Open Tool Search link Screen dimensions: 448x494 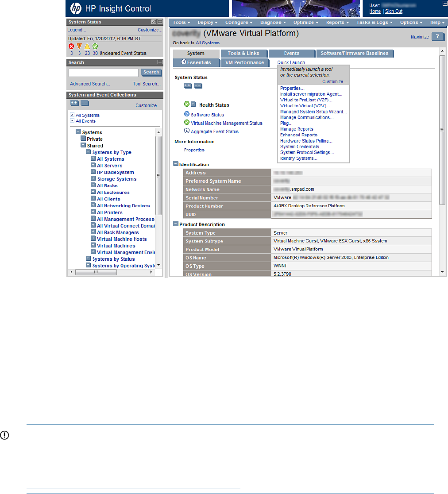(x=147, y=84)
